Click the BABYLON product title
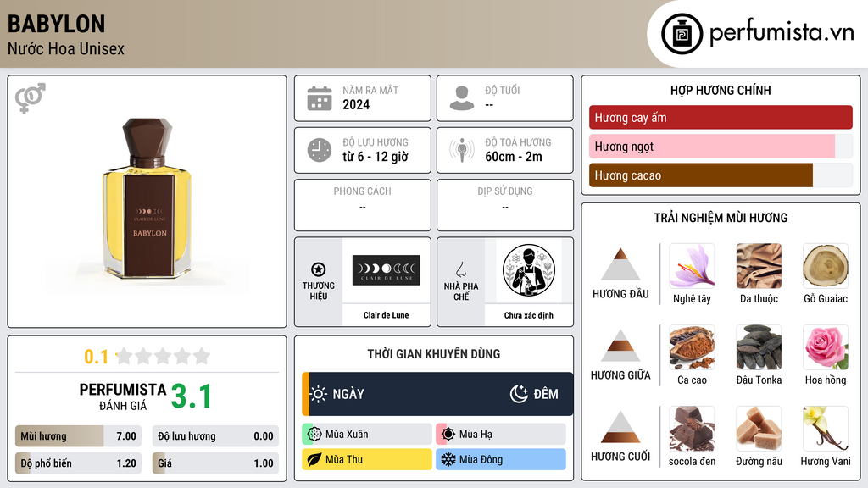 coord(56,24)
